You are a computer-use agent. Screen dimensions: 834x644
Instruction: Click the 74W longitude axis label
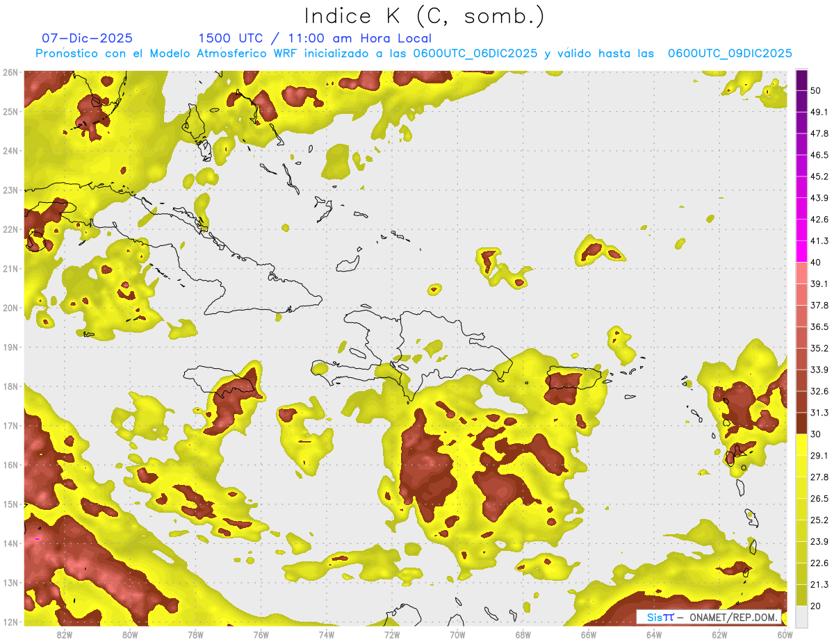pyautogui.click(x=326, y=634)
